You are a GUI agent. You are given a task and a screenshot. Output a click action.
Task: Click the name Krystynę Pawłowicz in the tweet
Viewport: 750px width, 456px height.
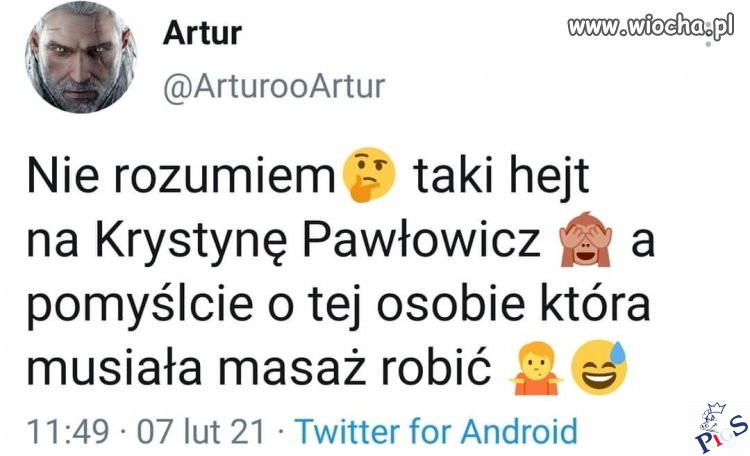[x=318, y=240]
